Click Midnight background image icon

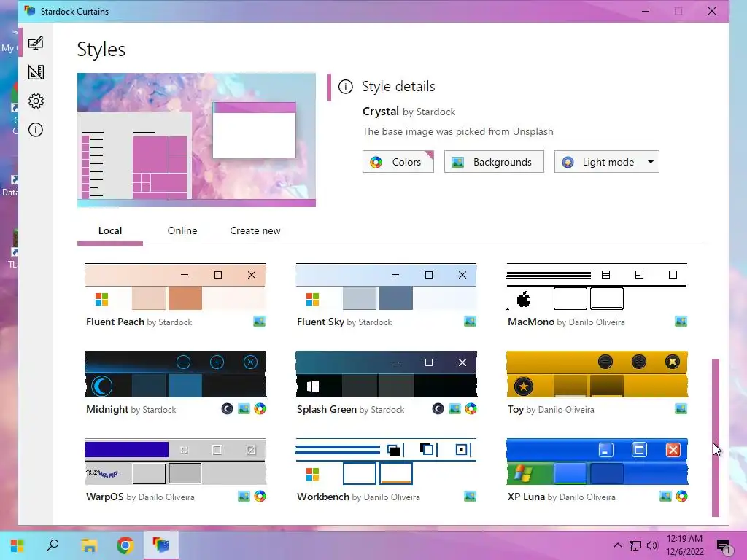click(x=244, y=409)
